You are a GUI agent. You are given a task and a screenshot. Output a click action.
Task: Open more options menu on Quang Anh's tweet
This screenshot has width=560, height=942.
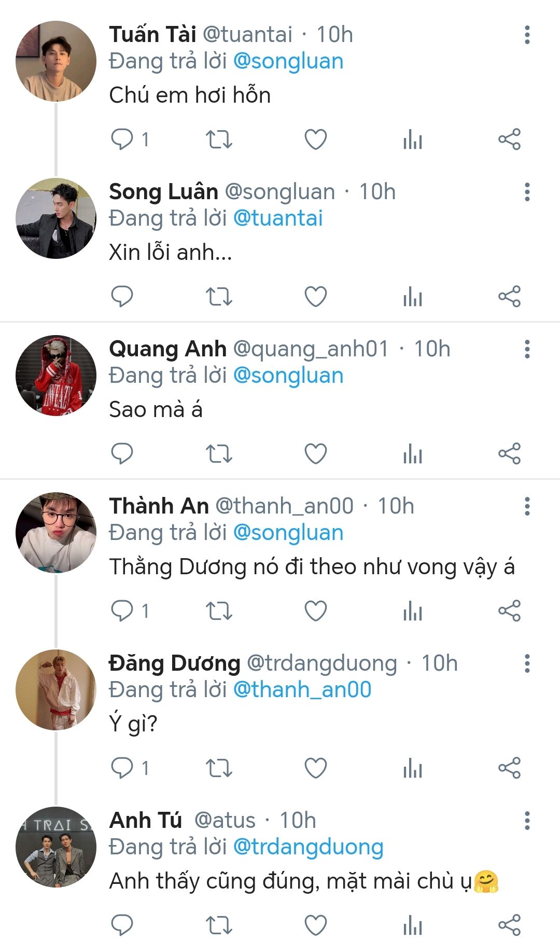click(x=527, y=349)
